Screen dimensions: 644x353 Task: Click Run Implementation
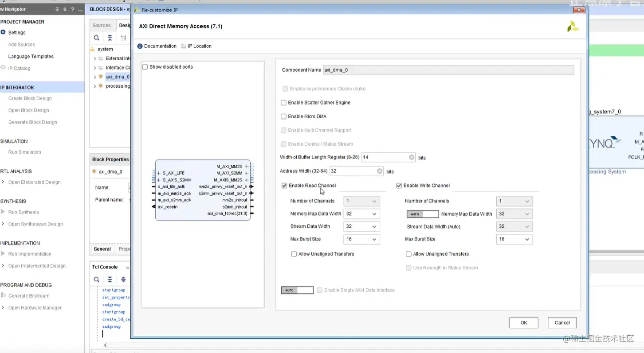[x=30, y=254]
